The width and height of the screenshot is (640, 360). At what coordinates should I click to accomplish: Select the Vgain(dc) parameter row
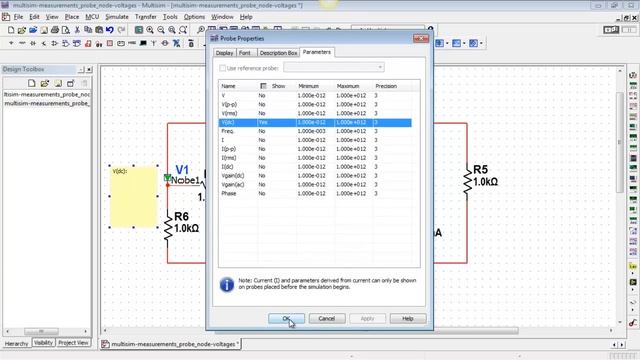(315, 176)
